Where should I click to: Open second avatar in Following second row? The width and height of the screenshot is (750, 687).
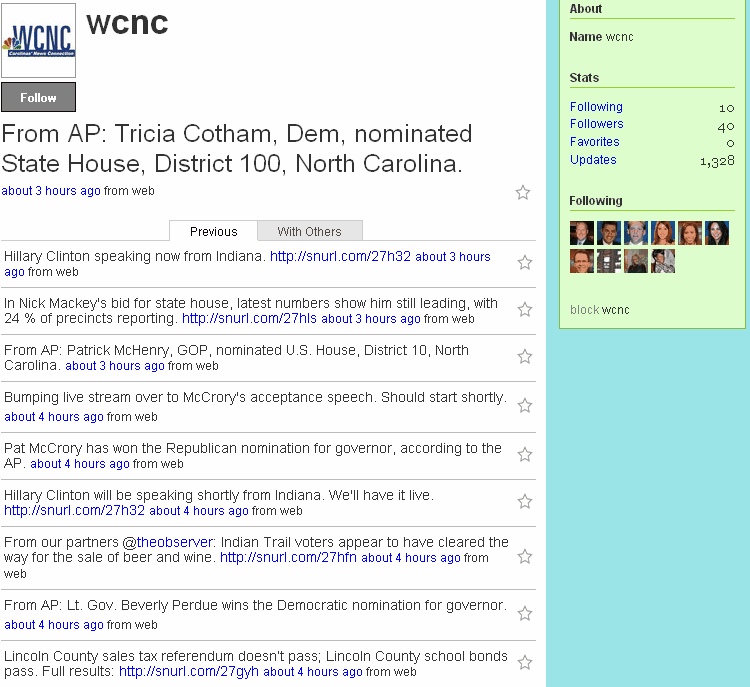pyautogui.click(x=609, y=261)
